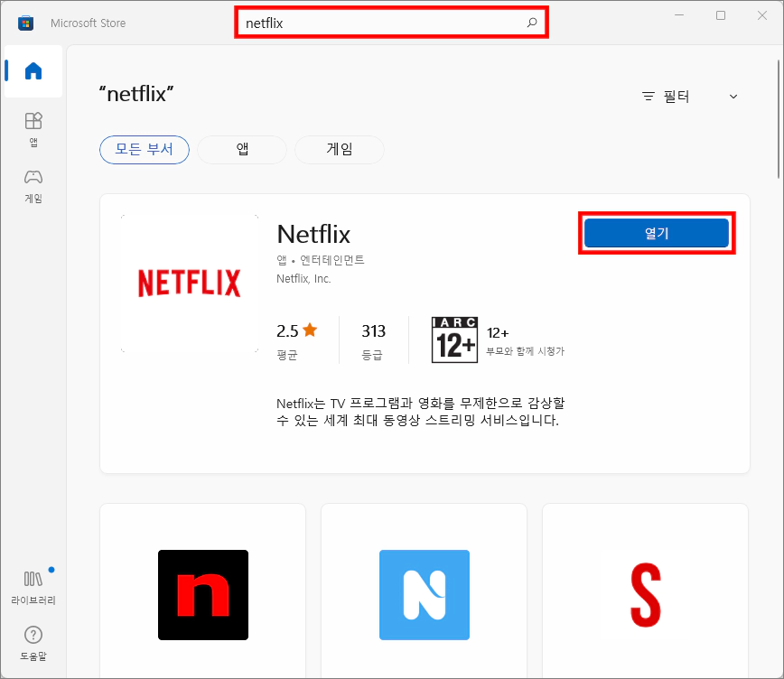
Task: Focus the netflix search field
Action: click(391, 23)
